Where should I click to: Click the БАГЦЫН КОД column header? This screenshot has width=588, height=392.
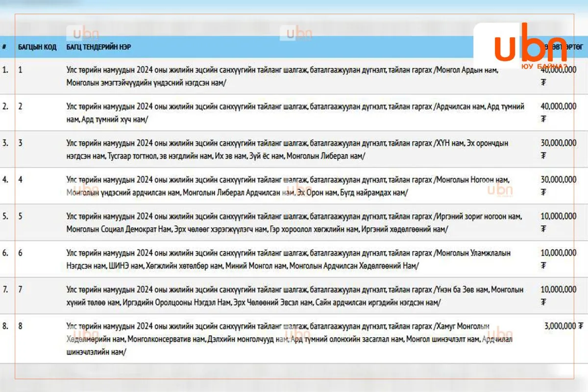(x=37, y=47)
